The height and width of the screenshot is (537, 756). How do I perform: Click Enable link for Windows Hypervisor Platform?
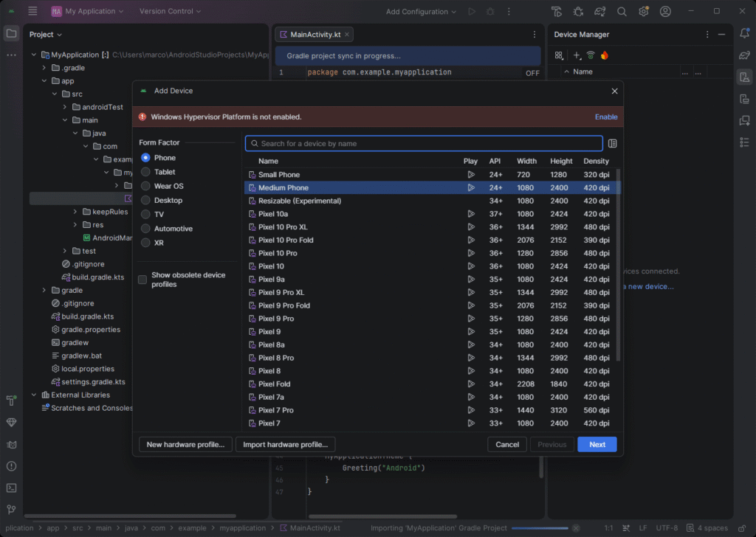click(x=606, y=117)
